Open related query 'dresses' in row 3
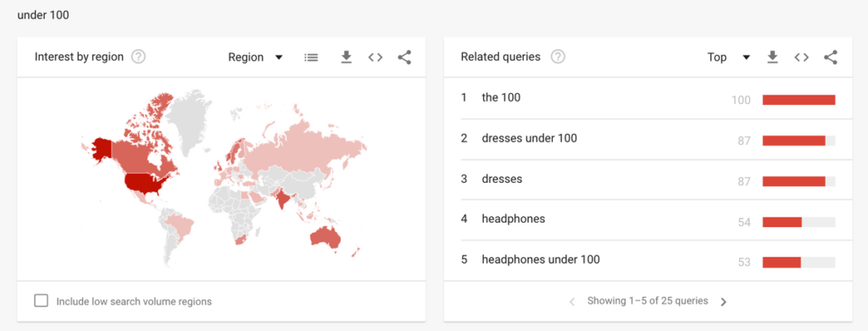Viewport: 868px width, 331px height. (x=502, y=179)
